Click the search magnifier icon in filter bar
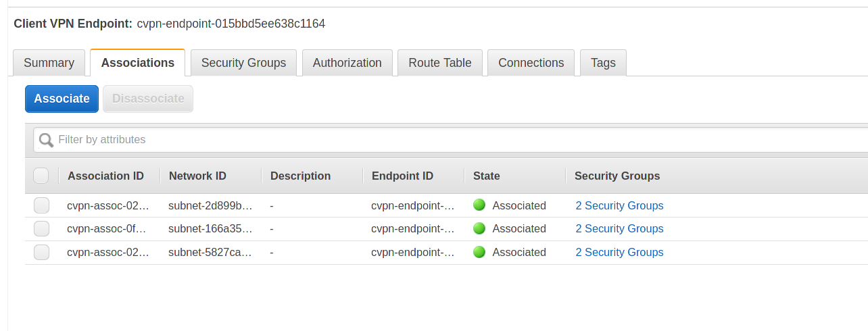 [46, 140]
